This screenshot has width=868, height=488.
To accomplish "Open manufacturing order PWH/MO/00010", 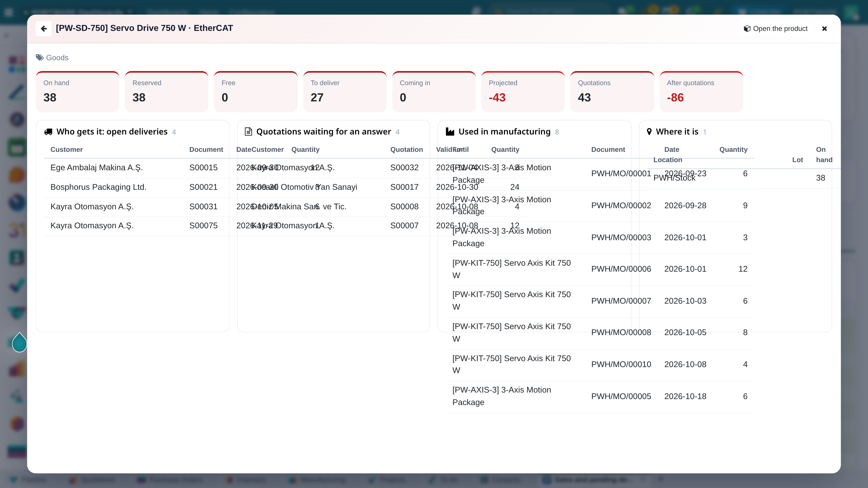I will coord(621,364).
